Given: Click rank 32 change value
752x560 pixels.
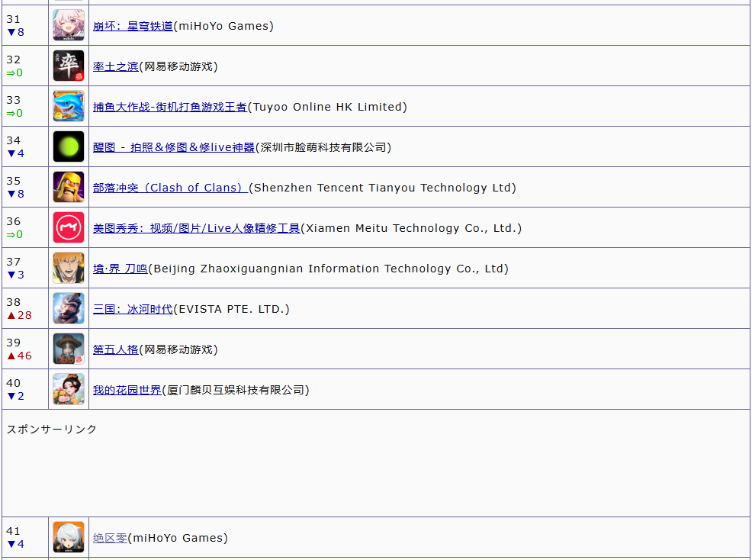Looking at the screenshot, I should 14,72.
